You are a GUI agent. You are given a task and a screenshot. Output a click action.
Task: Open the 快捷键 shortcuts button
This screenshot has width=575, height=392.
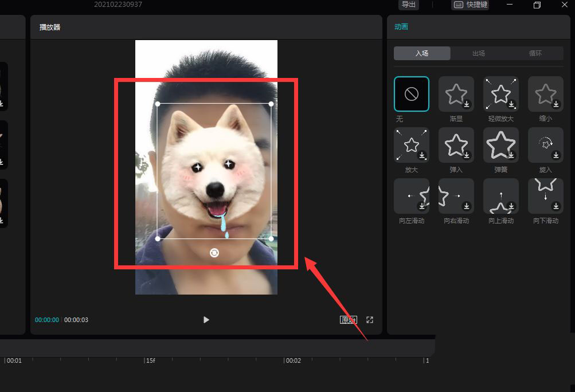coord(471,5)
